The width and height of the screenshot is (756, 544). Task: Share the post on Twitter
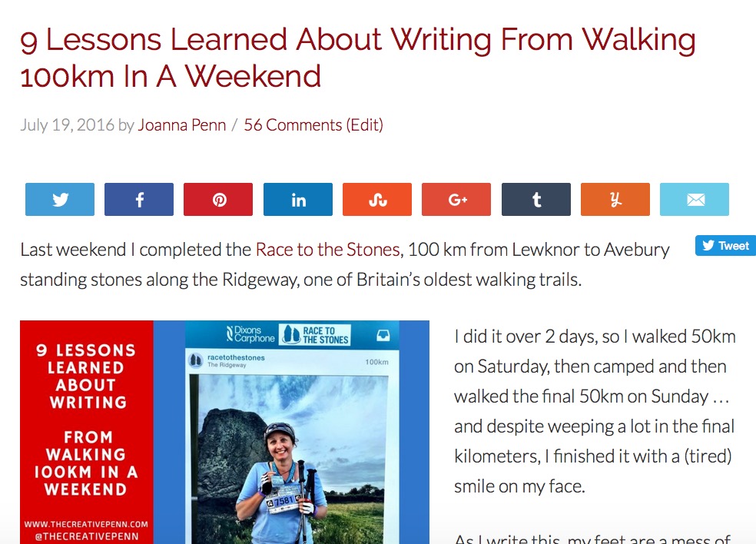coord(59,199)
